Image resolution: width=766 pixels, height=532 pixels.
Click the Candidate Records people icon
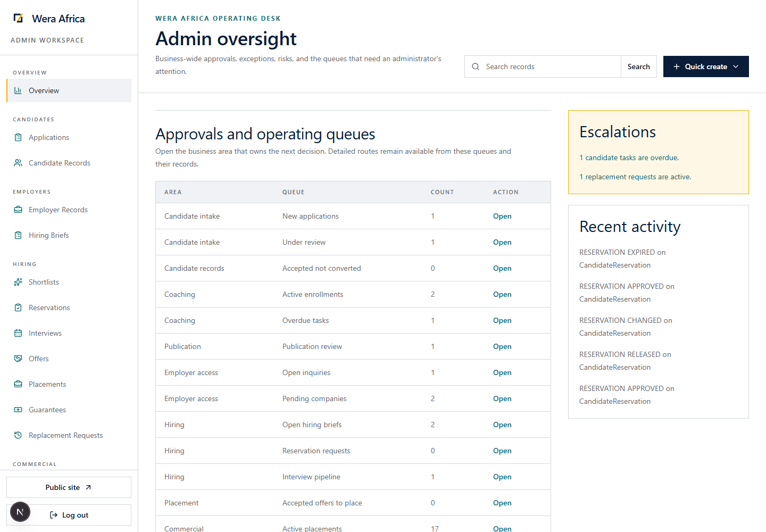18,163
